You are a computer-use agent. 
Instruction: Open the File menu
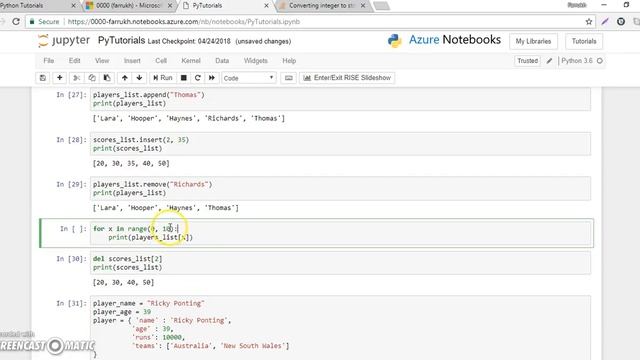click(x=49, y=61)
